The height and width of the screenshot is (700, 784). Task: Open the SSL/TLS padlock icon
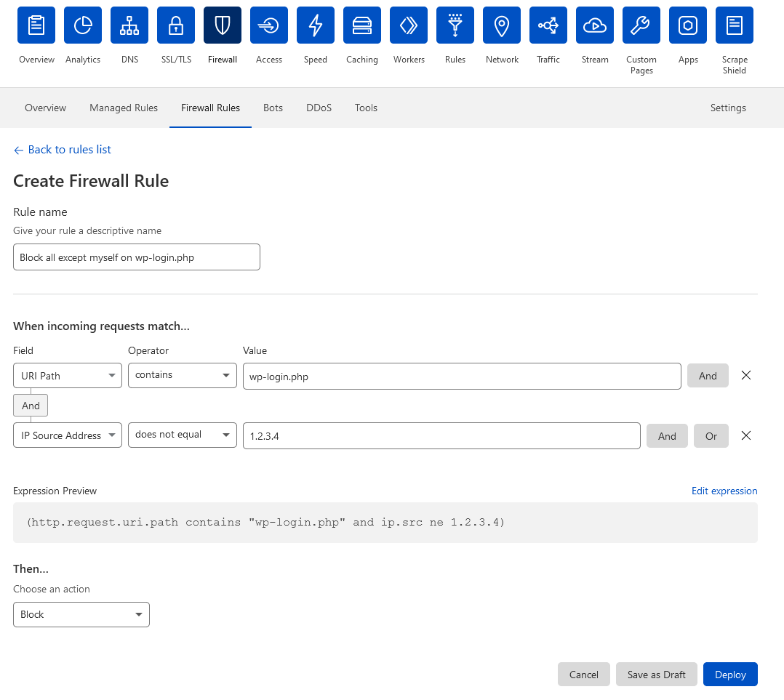tap(176, 25)
